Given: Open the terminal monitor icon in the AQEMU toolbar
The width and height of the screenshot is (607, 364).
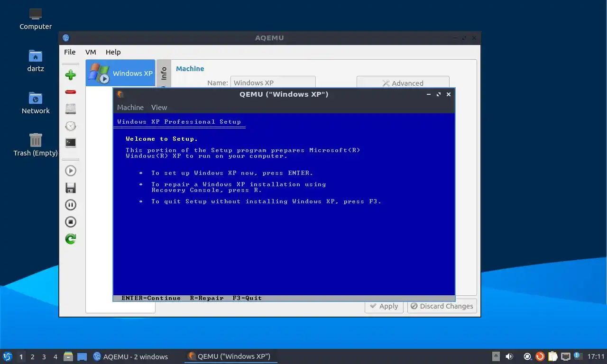Looking at the screenshot, I should 71,143.
